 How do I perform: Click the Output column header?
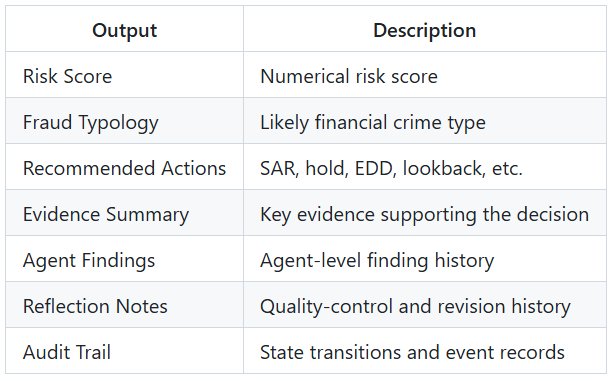[x=124, y=30]
